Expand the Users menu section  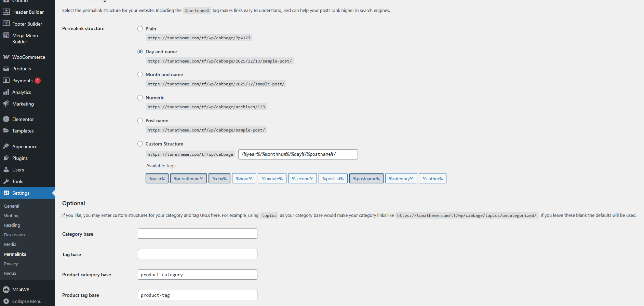(18, 170)
